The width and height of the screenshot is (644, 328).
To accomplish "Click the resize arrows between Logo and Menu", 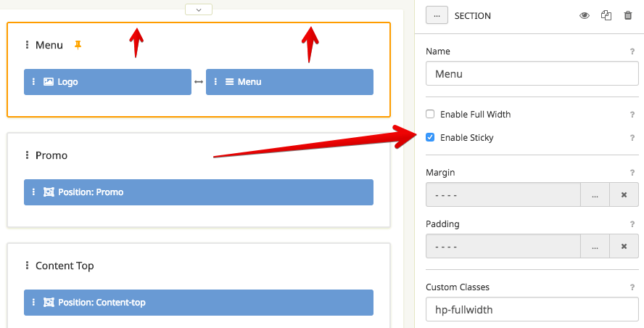I will pyautogui.click(x=199, y=82).
